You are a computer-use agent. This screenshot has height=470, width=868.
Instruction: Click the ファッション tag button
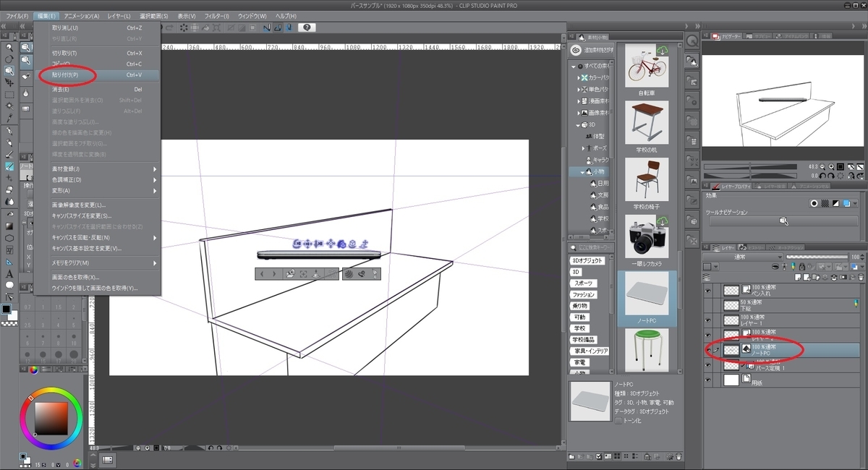tap(584, 294)
